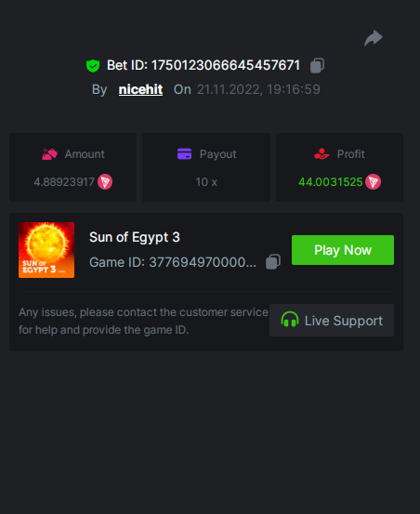Click the Sun of Egypt 3 title
The height and width of the screenshot is (514, 420).
point(135,237)
